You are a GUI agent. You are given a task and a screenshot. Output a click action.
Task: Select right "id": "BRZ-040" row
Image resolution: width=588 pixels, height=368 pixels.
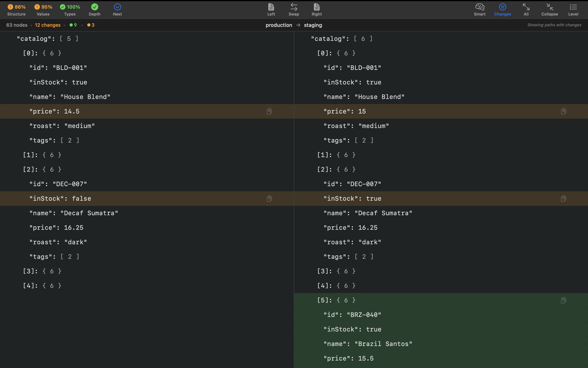(x=441, y=315)
